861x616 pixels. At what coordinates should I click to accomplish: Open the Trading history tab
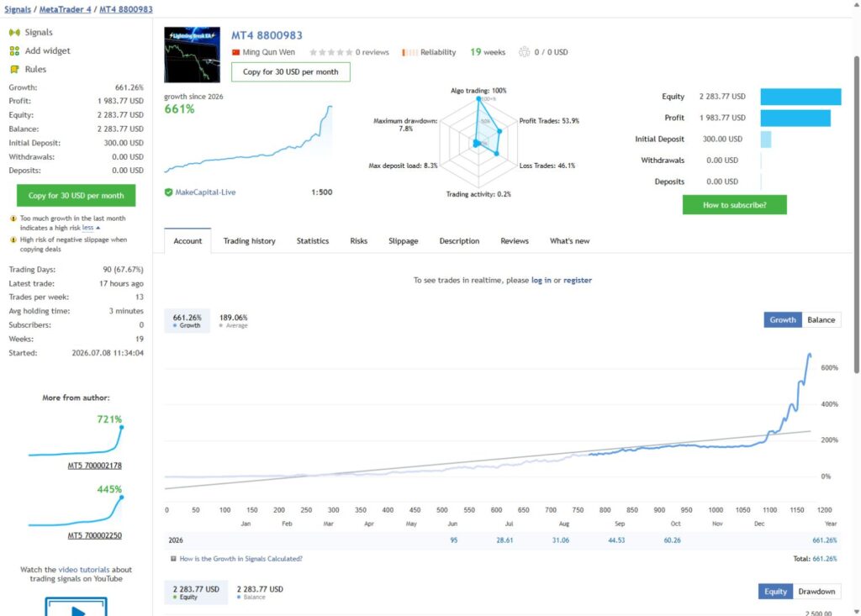[x=249, y=241]
